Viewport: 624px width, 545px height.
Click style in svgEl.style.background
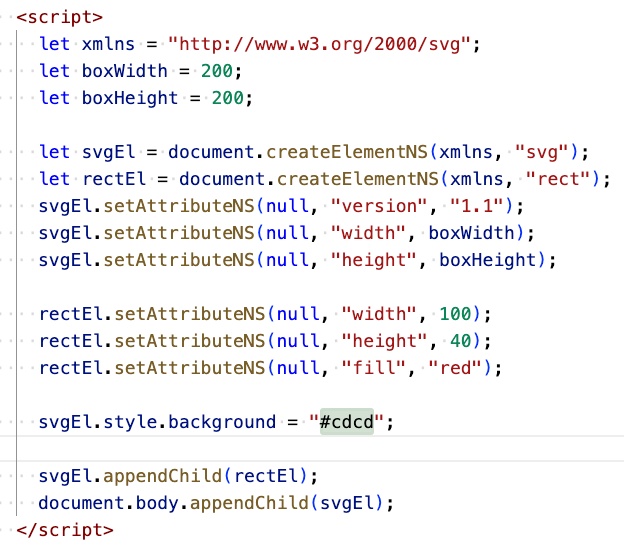(x=130, y=422)
